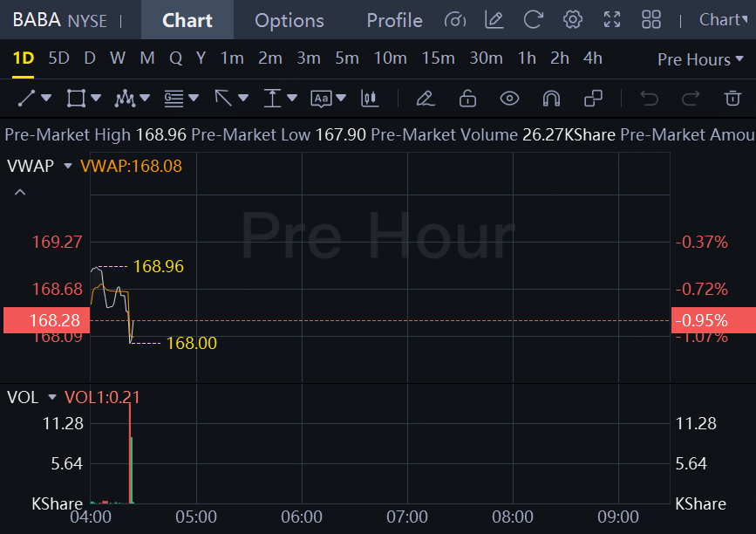Toggle drawing visibility with eye icon

pyautogui.click(x=509, y=98)
